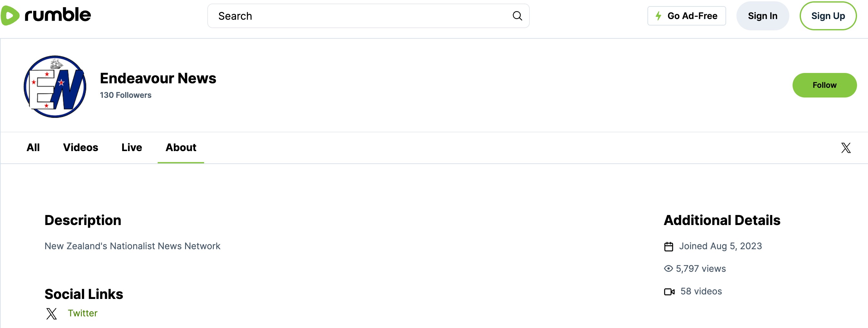The image size is (868, 328).
Task: Click the eye icon beside views count
Action: (x=668, y=269)
